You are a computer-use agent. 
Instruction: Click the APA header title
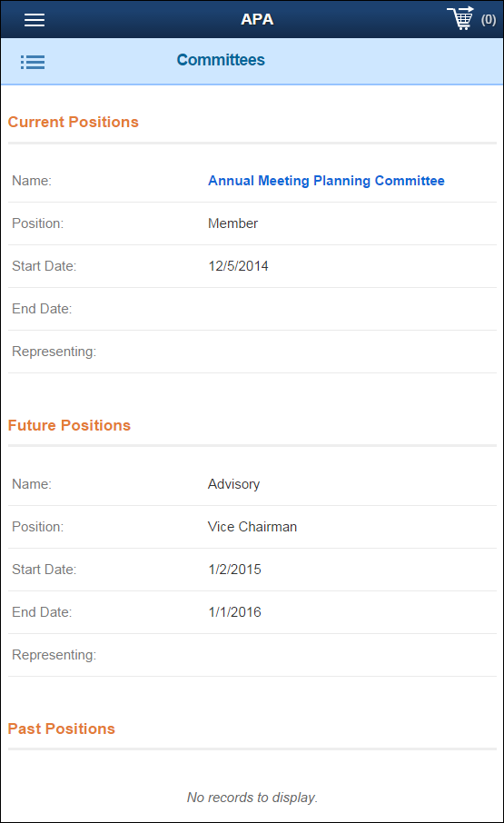(x=257, y=19)
